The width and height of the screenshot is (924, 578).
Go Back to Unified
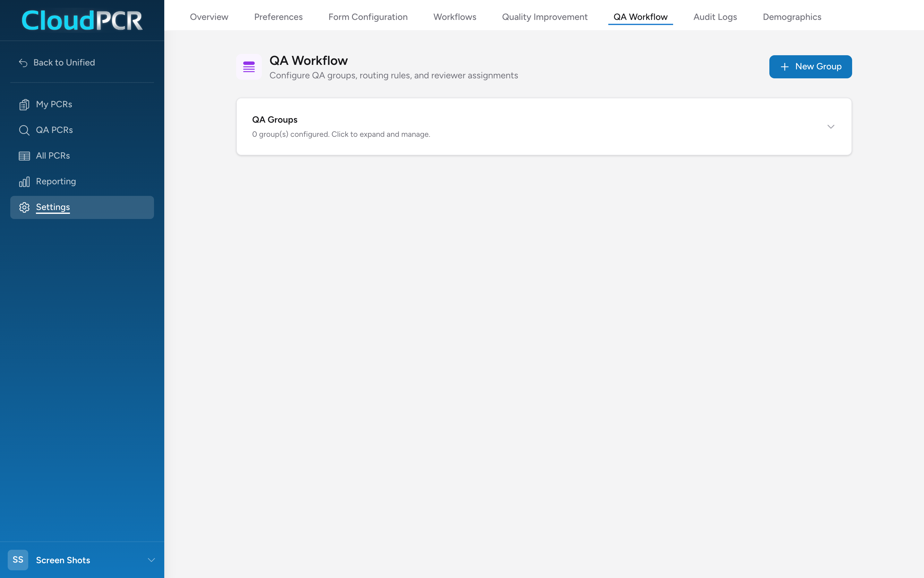tap(57, 63)
